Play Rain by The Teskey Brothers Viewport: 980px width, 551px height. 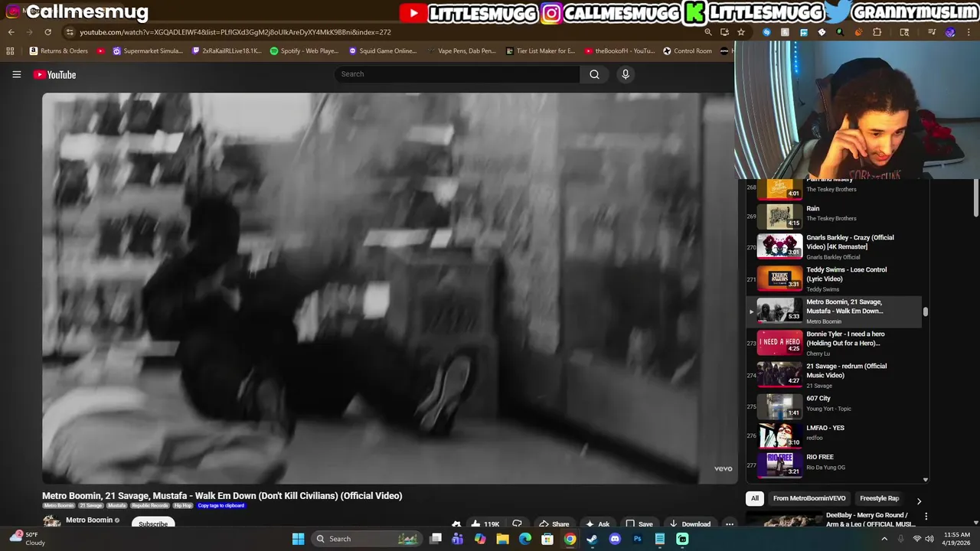(835, 217)
